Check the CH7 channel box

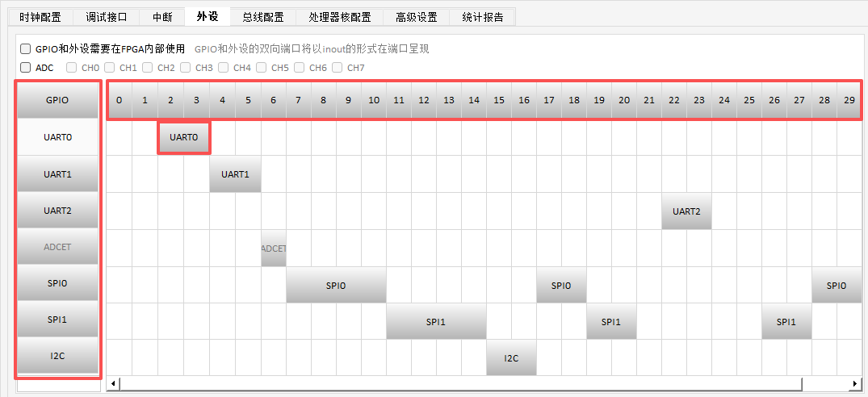pos(337,68)
